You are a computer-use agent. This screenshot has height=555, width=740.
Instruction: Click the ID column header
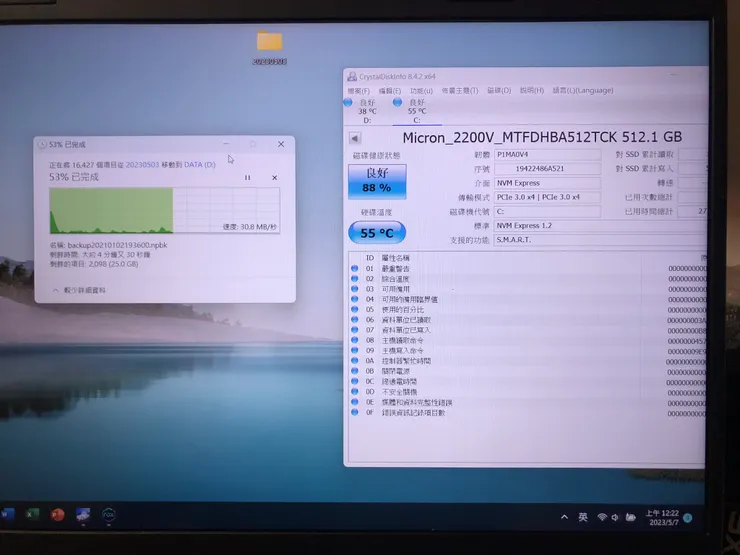coord(370,258)
